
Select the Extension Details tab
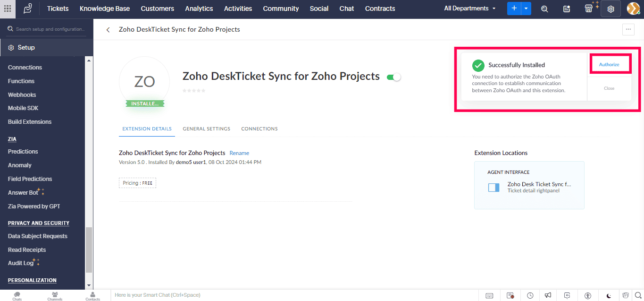tap(147, 129)
